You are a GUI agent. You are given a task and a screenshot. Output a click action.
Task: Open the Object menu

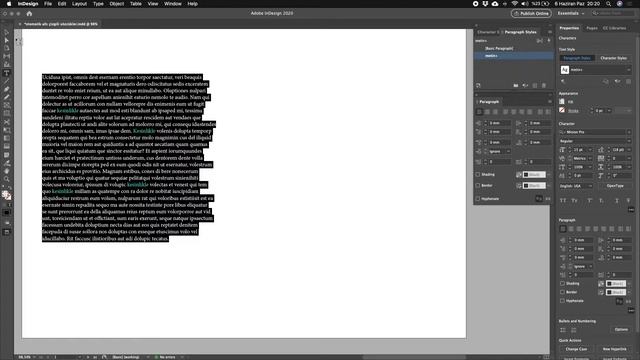point(117,4)
